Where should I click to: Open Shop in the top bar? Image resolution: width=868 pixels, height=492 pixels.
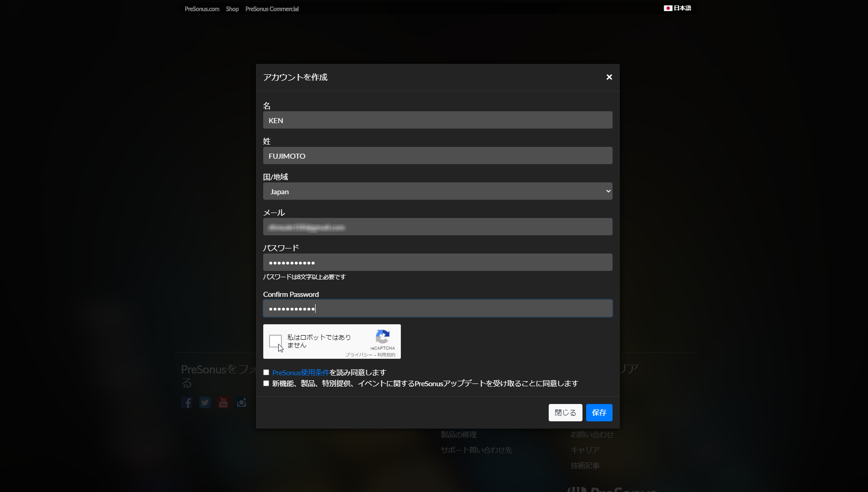[232, 9]
